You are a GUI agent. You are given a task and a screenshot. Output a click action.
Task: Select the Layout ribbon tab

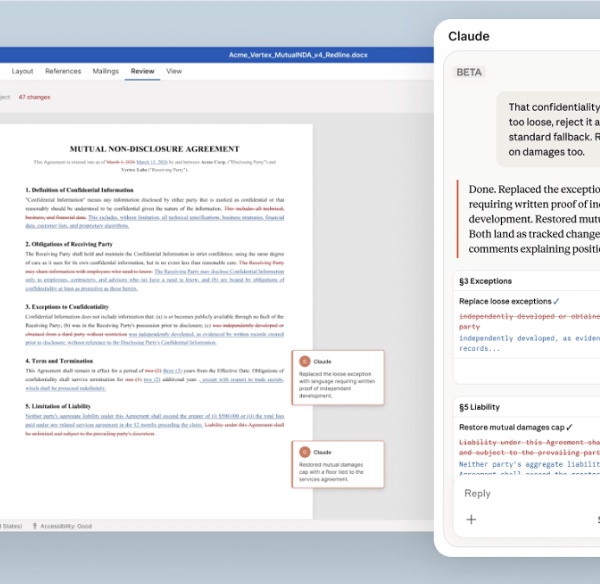pyautogui.click(x=22, y=71)
